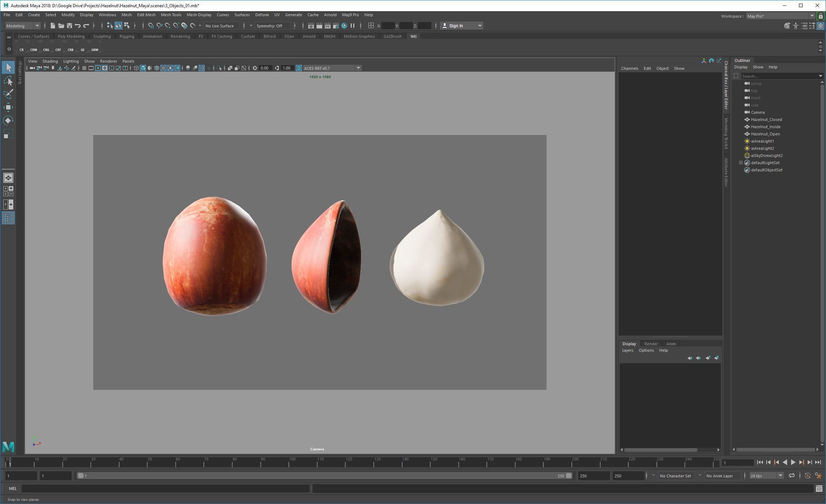Open the Modeling menu set dropdown
826x504 pixels.
pyautogui.click(x=22, y=26)
